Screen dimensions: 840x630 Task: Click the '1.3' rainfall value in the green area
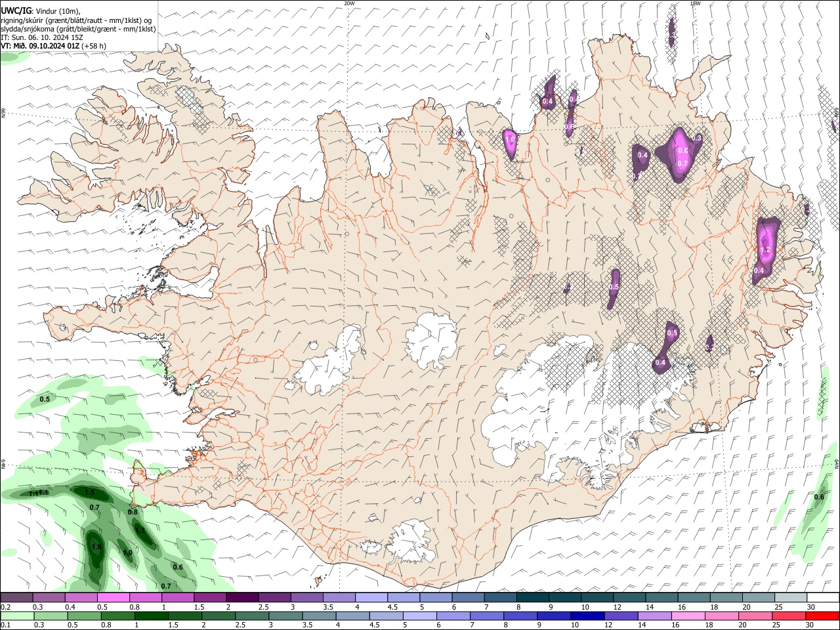pyautogui.click(x=140, y=530)
